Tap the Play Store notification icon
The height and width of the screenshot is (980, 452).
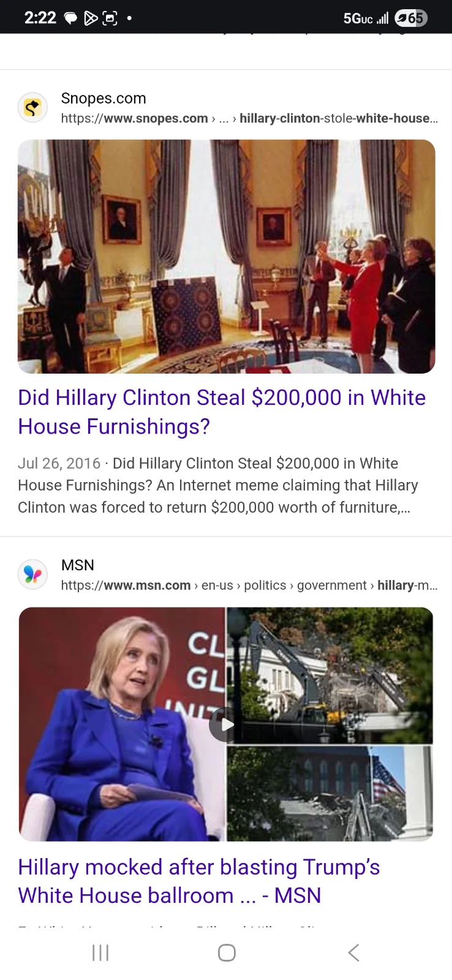click(x=91, y=18)
